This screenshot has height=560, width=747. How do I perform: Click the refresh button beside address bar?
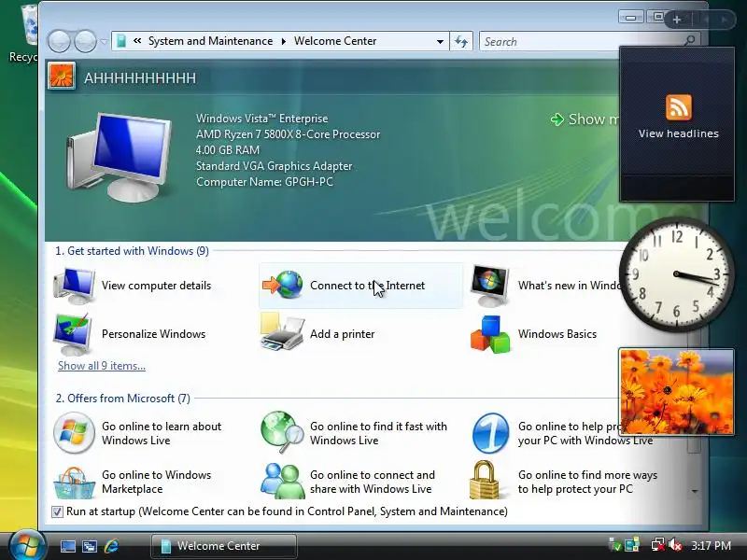point(460,41)
